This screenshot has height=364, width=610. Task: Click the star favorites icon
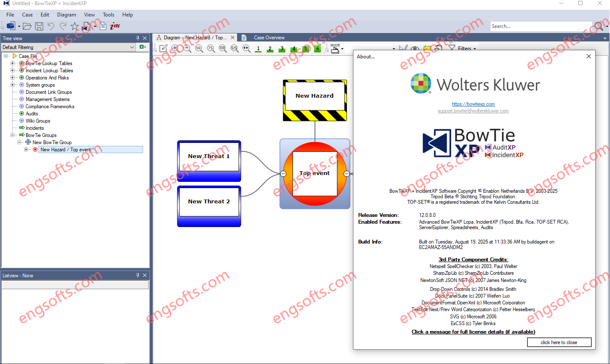pyautogui.click(x=75, y=26)
